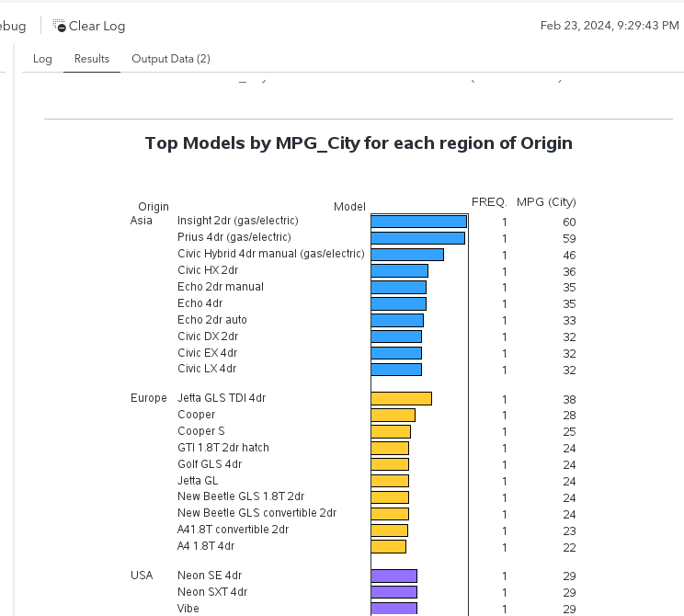
Task: Click the purple Neon SE 4dr bar
Action: (393, 576)
